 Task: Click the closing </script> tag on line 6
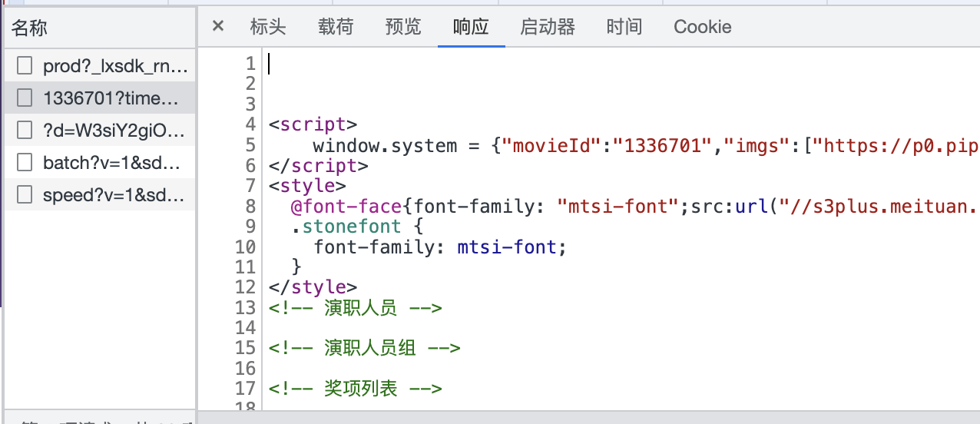[319, 166]
